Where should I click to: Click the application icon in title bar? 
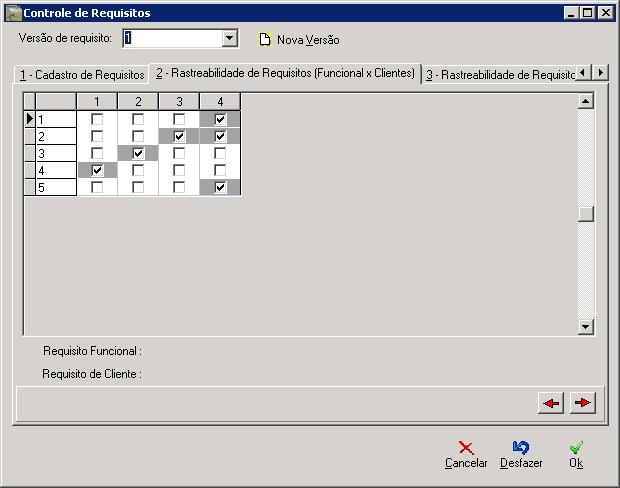[13, 13]
